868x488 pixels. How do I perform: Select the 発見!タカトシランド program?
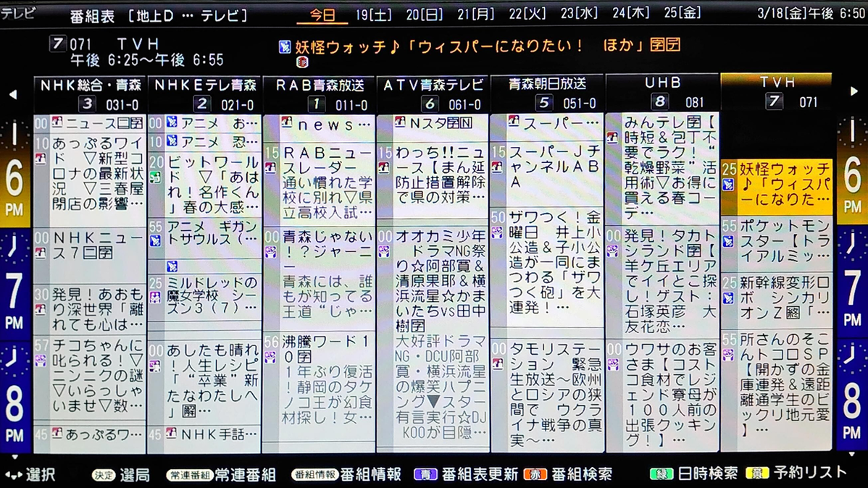662,282
